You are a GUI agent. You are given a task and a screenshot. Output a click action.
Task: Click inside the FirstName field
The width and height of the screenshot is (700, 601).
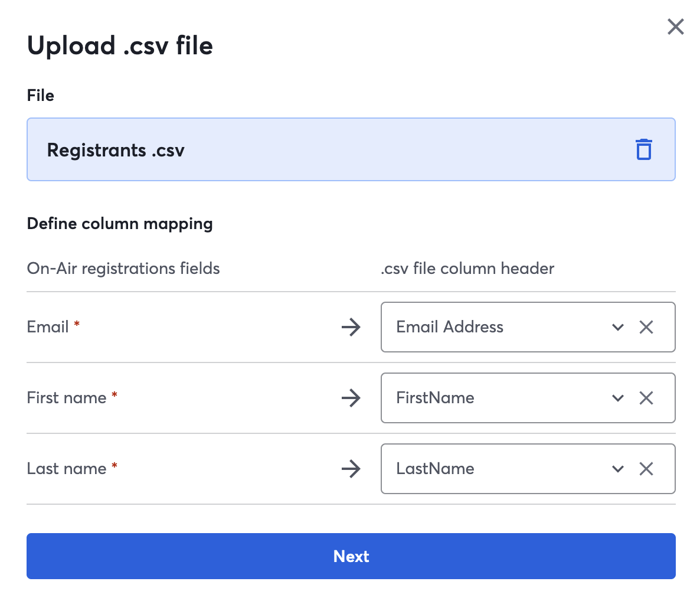tap(528, 398)
